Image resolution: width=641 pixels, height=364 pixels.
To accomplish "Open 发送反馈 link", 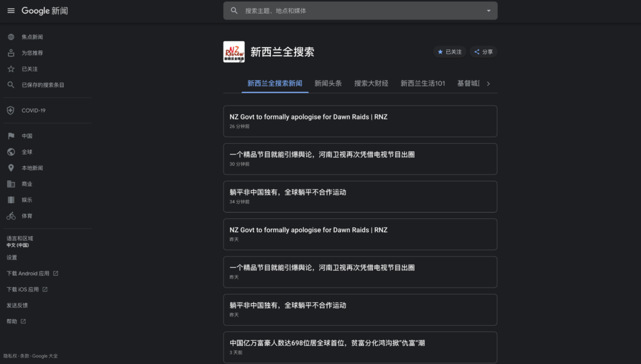I will [17, 305].
